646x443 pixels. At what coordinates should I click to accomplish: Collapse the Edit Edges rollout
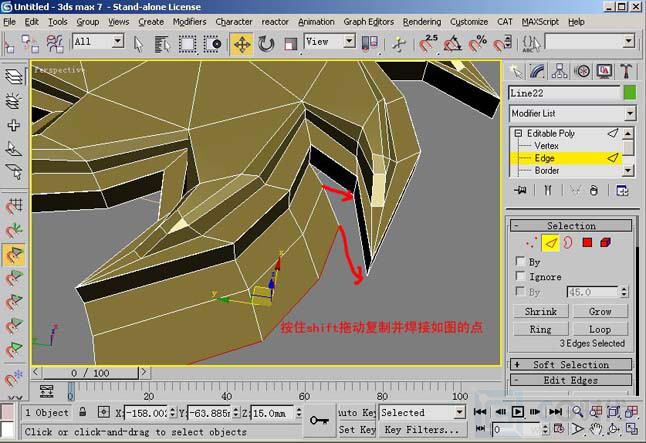point(571,380)
